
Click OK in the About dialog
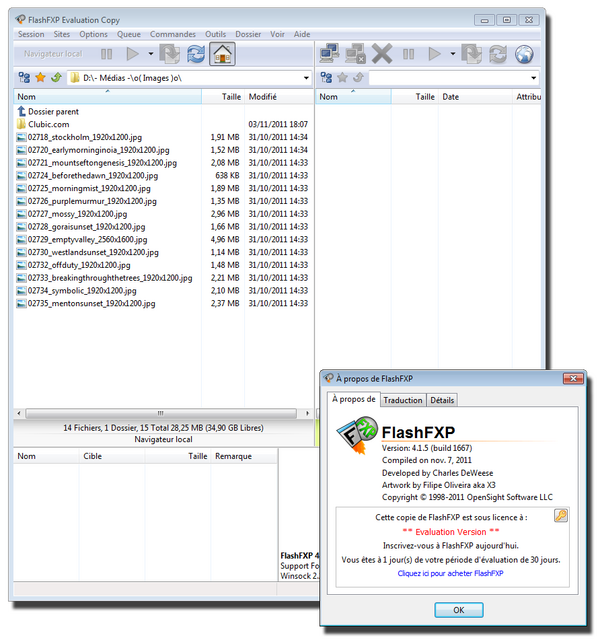tap(458, 610)
